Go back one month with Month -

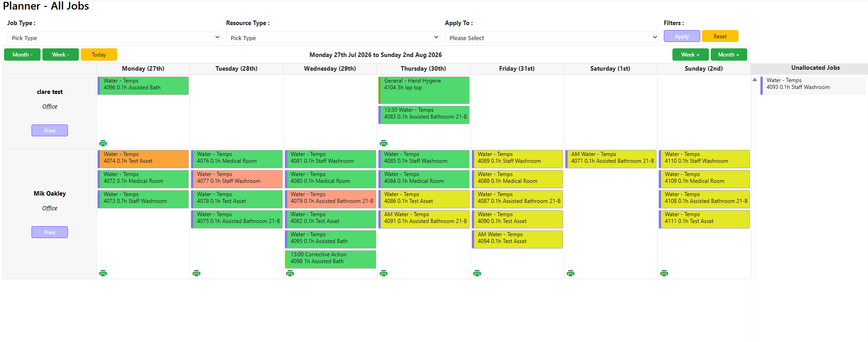point(22,55)
